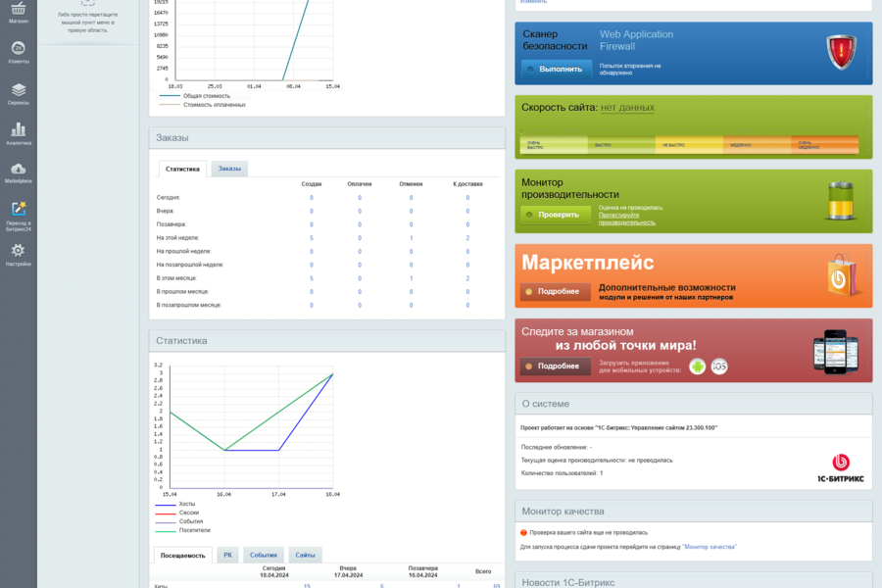Click the Маркетплейс banner title
This screenshot has height=588, width=882.
pos(588,263)
